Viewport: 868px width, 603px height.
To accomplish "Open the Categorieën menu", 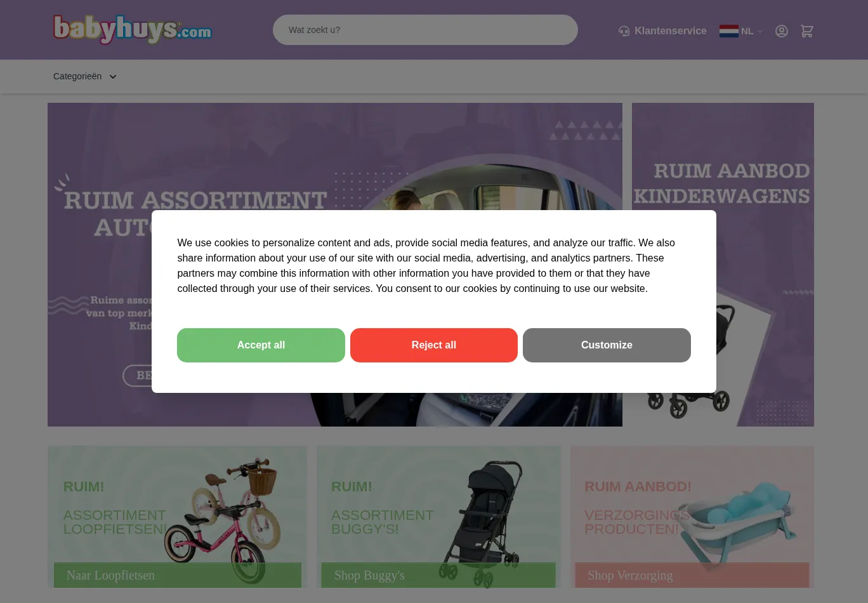I will (x=84, y=76).
